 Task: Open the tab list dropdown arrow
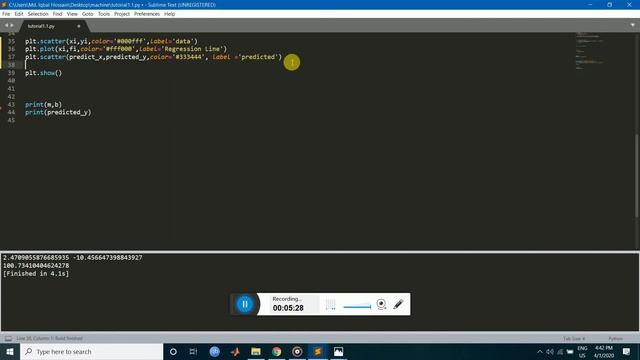pos(633,25)
